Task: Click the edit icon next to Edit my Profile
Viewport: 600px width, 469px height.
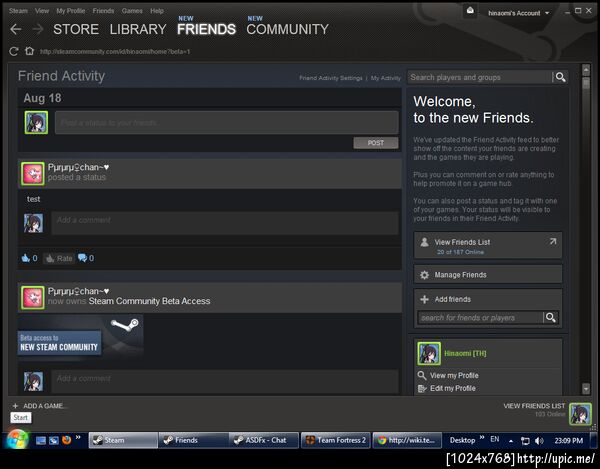Action: (422, 388)
